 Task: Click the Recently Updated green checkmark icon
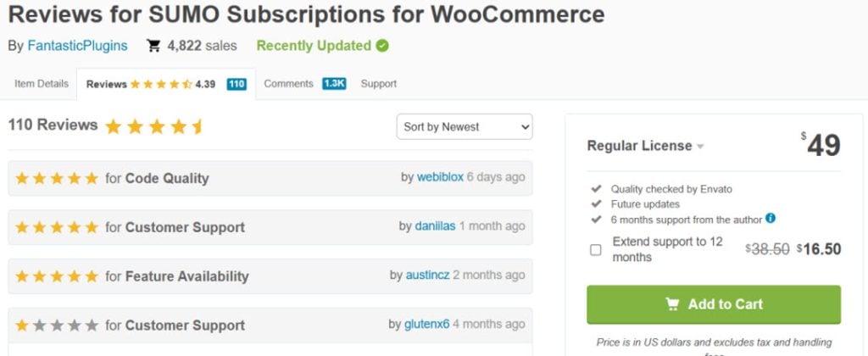[x=382, y=46]
